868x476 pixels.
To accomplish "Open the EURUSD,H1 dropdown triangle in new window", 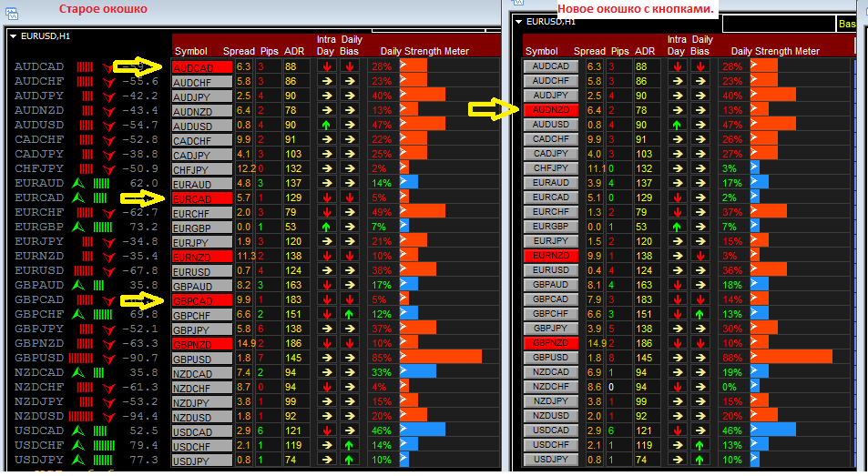I will point(518,22).
